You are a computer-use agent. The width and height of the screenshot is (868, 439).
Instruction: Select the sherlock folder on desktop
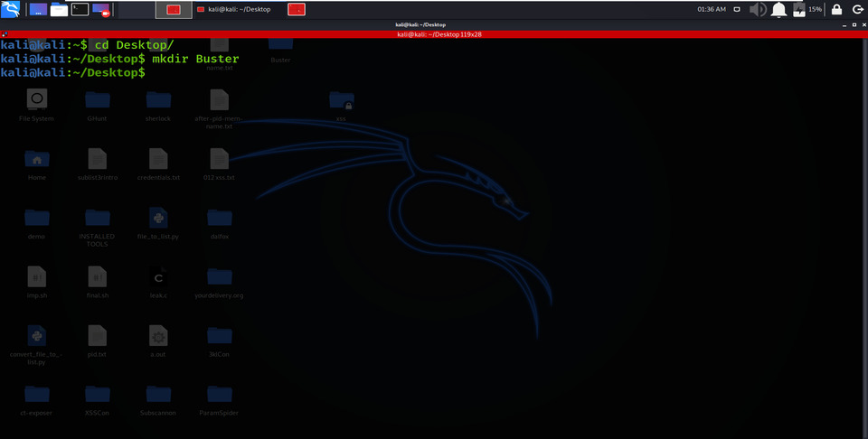[x=158, y=105]
